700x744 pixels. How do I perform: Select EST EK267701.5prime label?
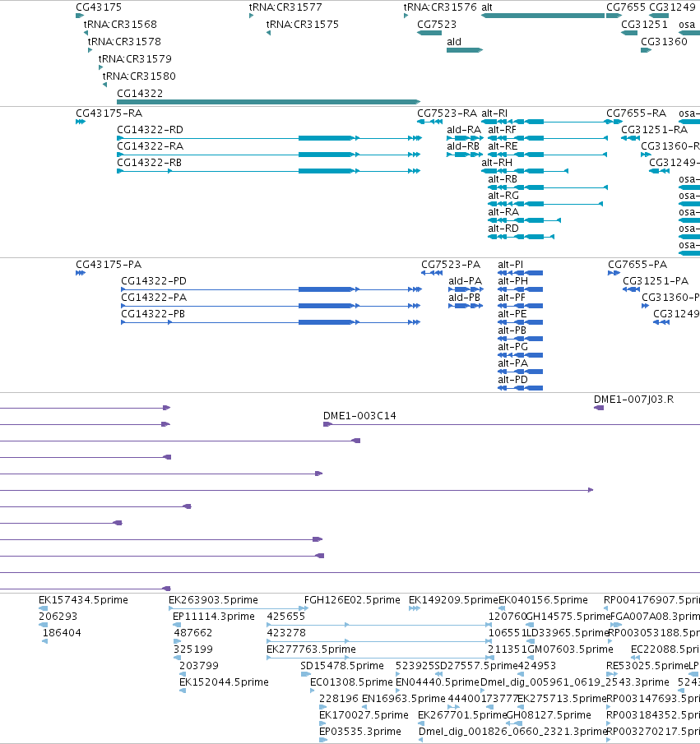[x=462, y=715]
